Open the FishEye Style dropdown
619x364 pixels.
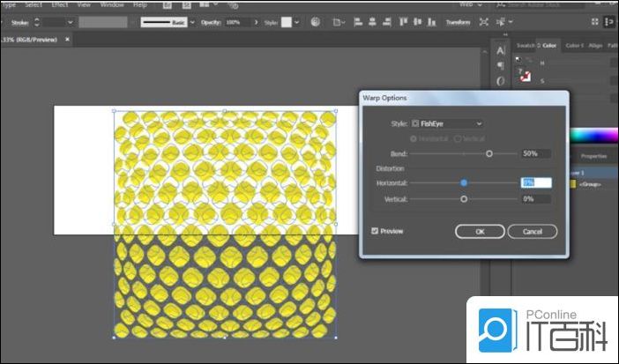tap(447, 123)
